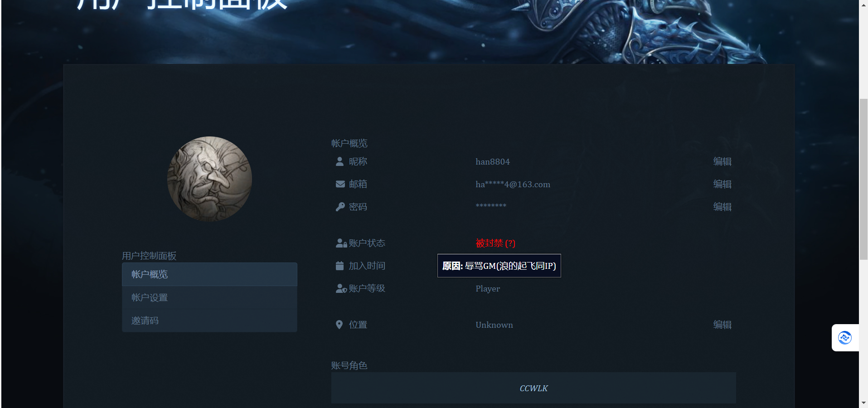This screenshot has width=868, height=408.
Task: Click the scrollbar down arrow
Action: click(x=863, y=403)
